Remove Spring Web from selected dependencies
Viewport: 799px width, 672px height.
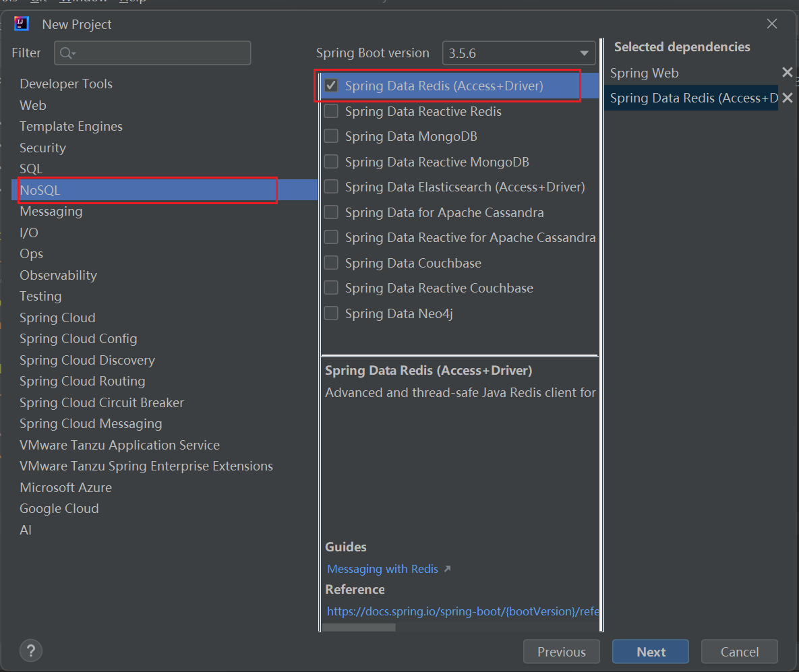788,72
